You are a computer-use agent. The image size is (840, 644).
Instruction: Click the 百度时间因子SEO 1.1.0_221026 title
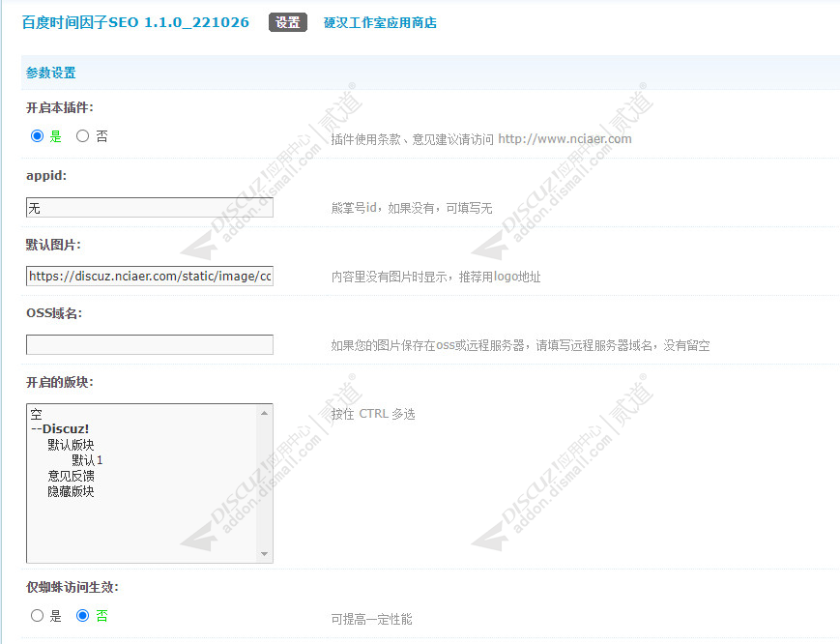point(135,22)
